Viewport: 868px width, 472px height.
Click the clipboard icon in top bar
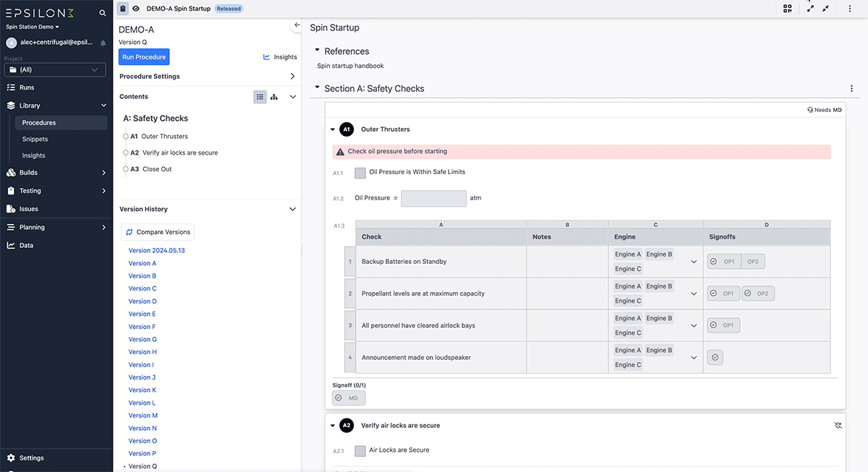click(123, 9)
